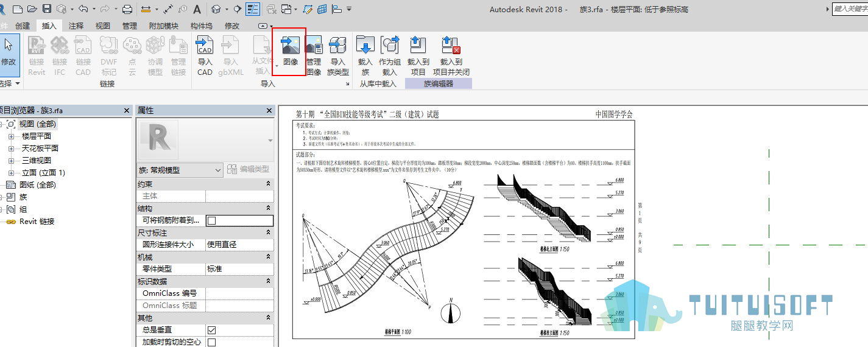
Task: Open the family type selector dropdown 族: 常规模型
Action: [x=180, y=170]
